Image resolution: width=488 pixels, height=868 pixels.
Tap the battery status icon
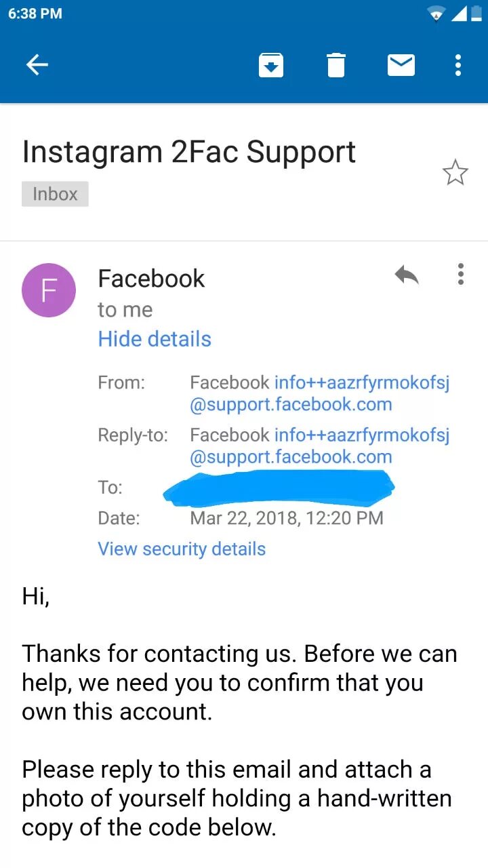476,14
